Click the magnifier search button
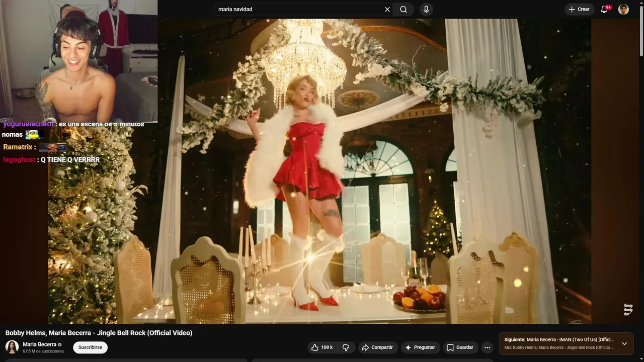This screenshot has width=644, height=362. 404,10
